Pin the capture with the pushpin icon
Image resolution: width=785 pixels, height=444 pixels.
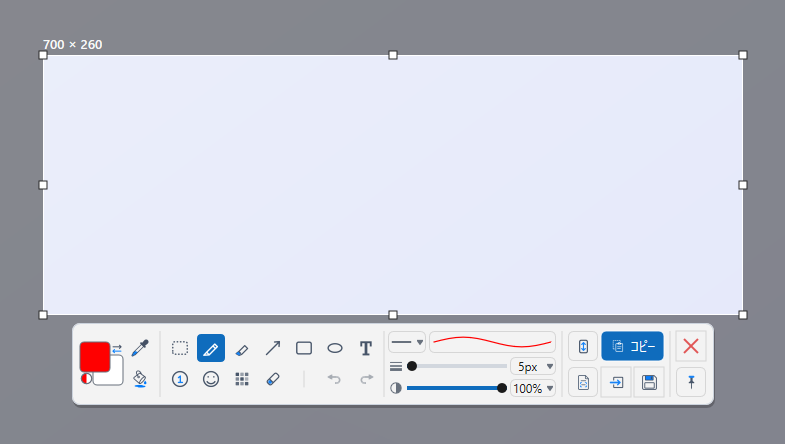point(691,382)
